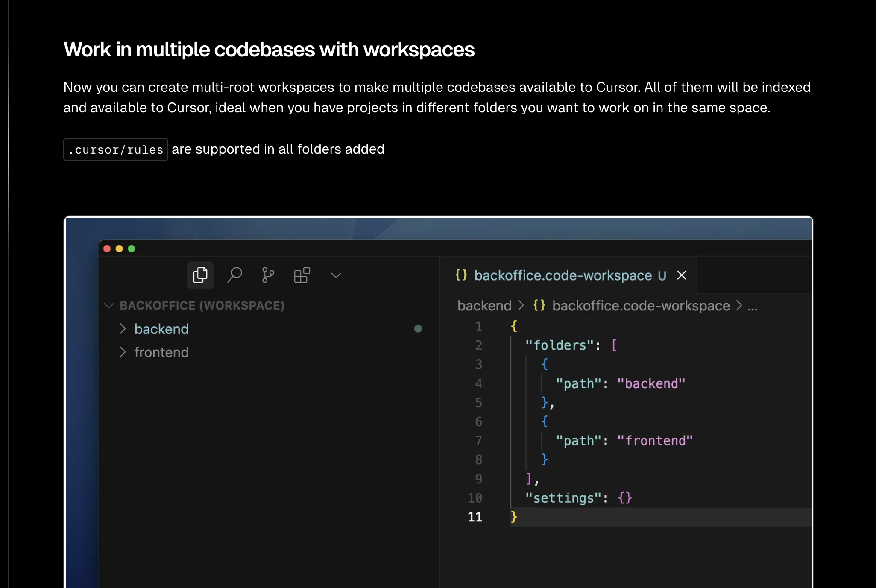Open the Source Control branch icon
This screenshot has width=876, height=588.
[x=268, y=275]
